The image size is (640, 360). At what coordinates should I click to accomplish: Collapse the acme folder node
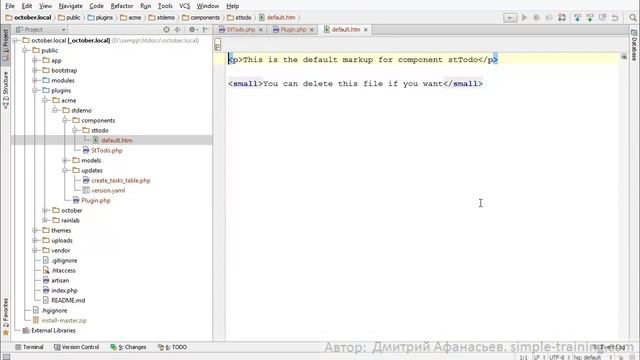tap(45, 100)
